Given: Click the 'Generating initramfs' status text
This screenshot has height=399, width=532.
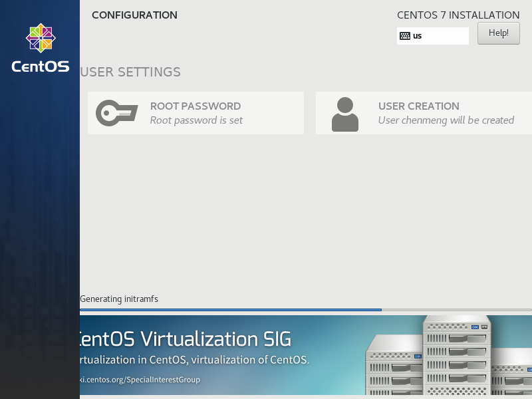Looking at the screenshot, I should 119,299.
